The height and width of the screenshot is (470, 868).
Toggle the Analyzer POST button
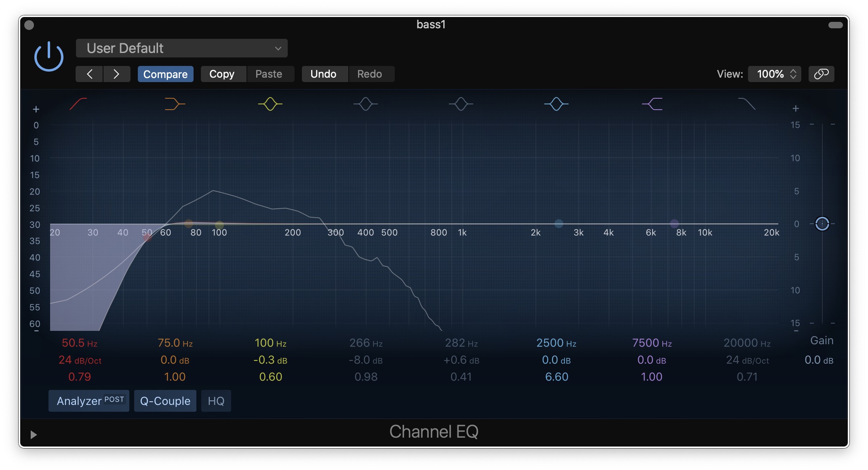pos(89,401)
